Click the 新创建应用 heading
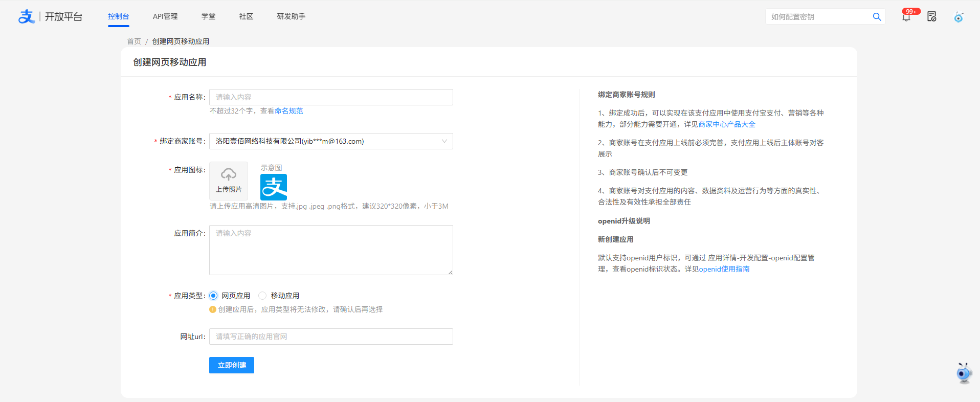 pyautogui.click(x=616, y=239)
